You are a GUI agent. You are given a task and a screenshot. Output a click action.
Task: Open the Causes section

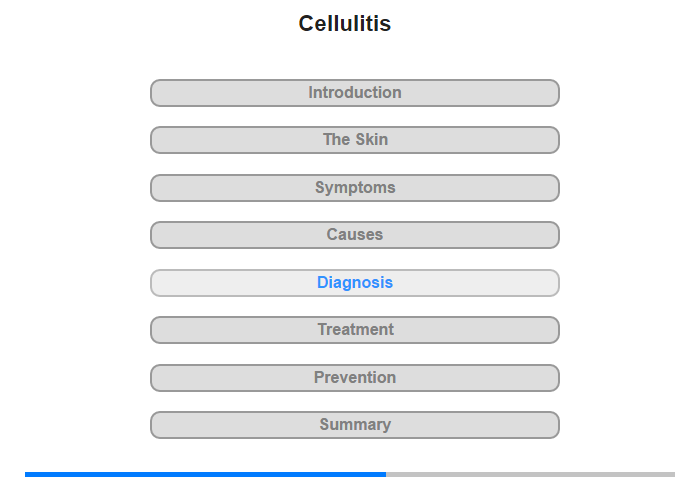(x=355, y=235)
